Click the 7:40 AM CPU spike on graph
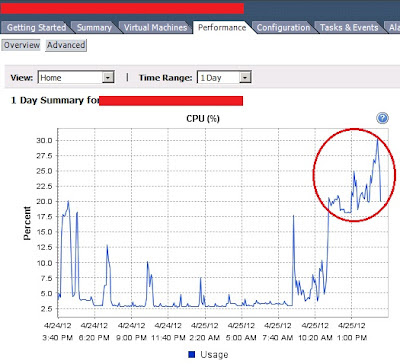400x364 pixels. pyautogui.click(x=293, y=216)
